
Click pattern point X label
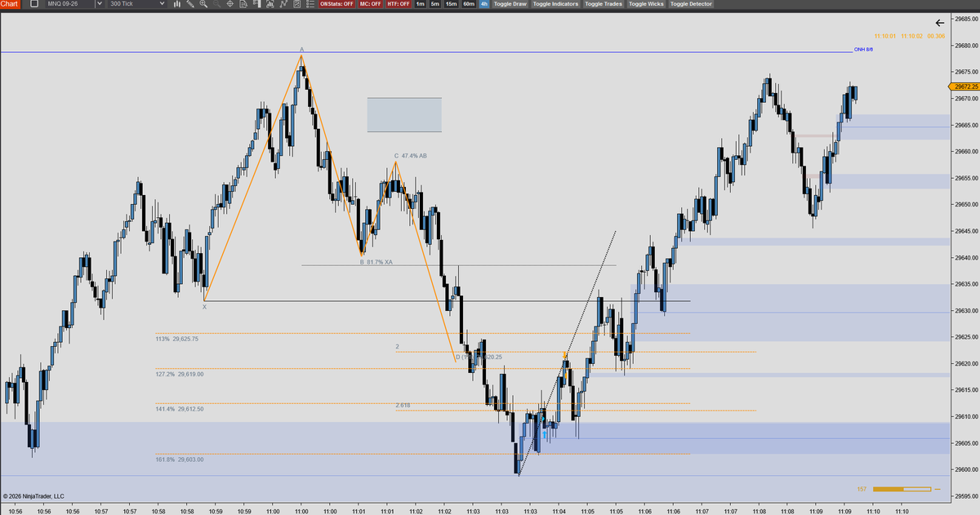[x=204, y=307]
